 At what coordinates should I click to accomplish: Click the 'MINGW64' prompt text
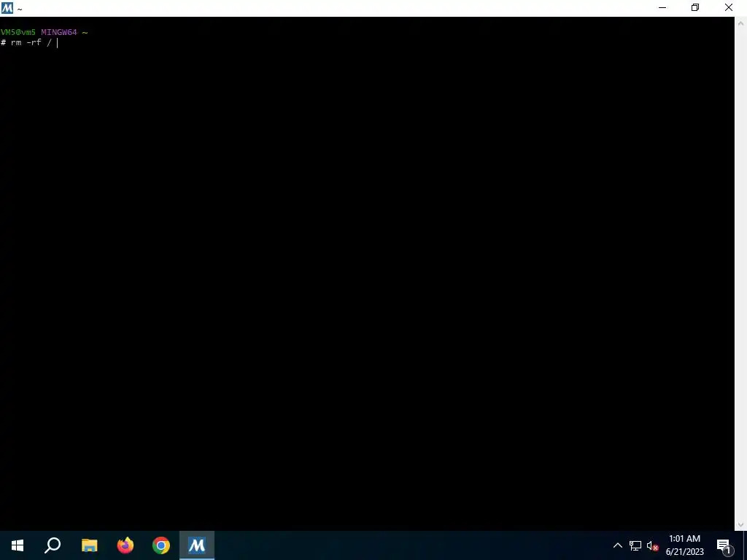(58, 32)
